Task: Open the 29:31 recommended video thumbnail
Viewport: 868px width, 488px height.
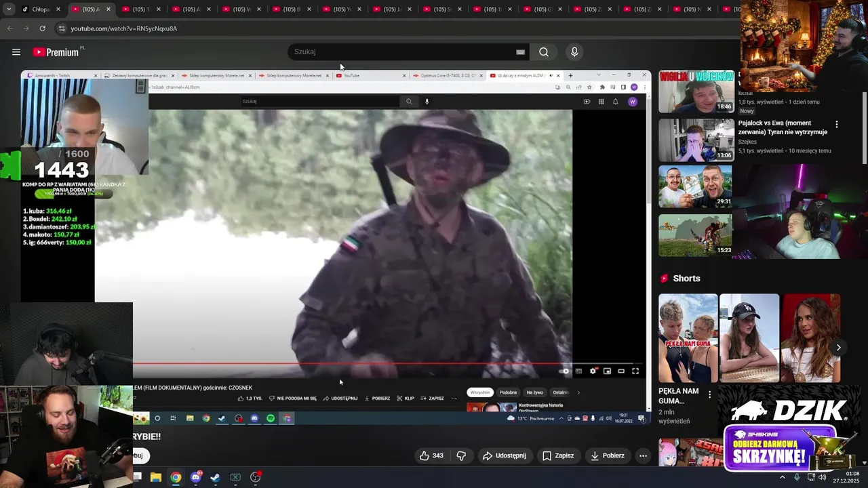Action: [x=696, y=186]
